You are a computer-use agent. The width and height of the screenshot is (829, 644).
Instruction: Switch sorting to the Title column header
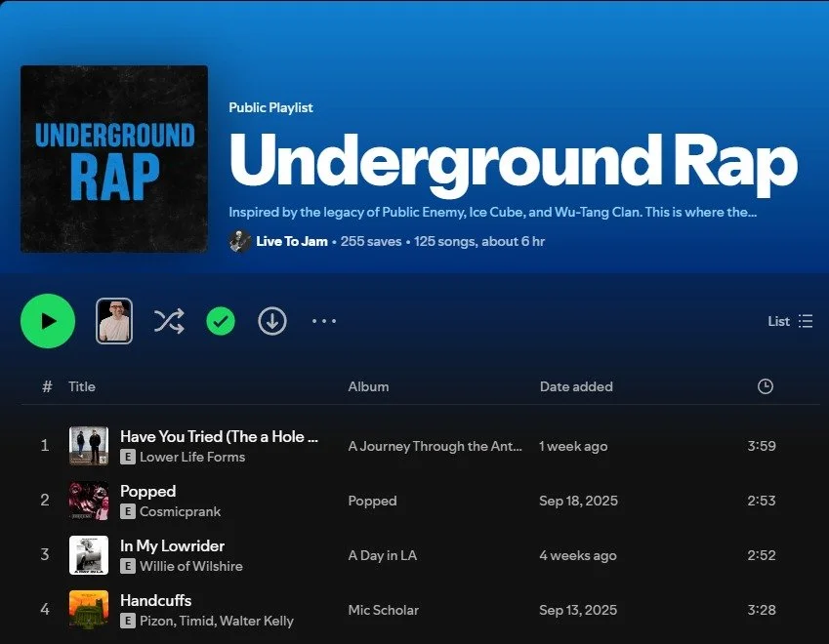82,386
